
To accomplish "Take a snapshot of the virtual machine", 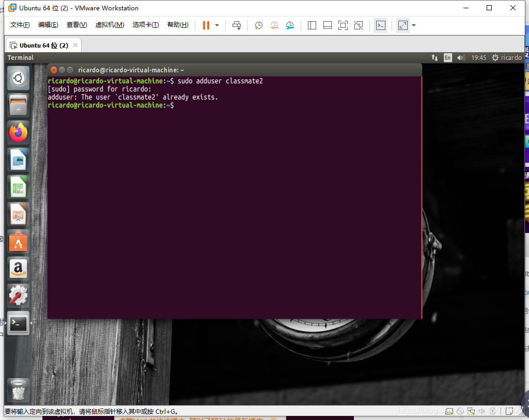I will coord(258,25).
